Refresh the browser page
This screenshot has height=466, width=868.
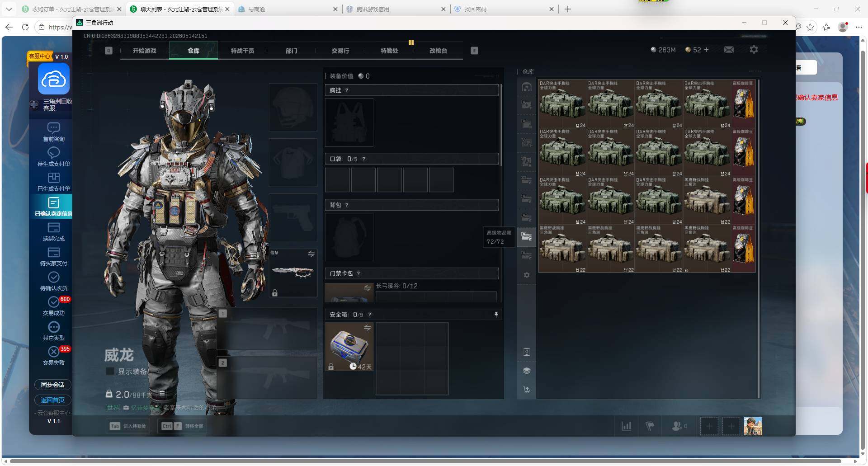pos(25,27)
